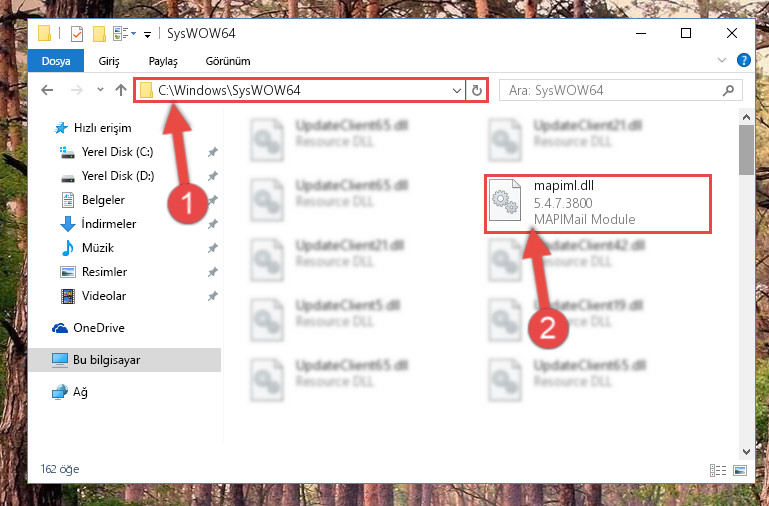Switch to details view icon in status bar

pyautogui.click(x=718, y=470)
